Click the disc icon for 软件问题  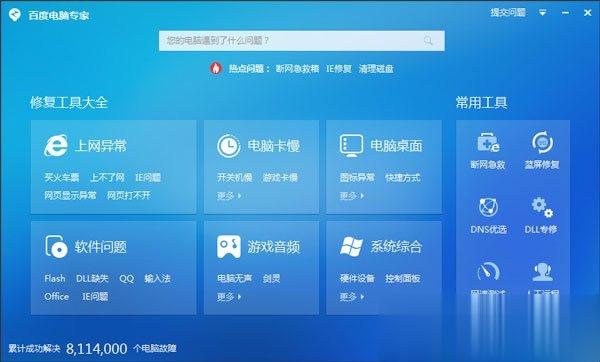pos(56,246)
